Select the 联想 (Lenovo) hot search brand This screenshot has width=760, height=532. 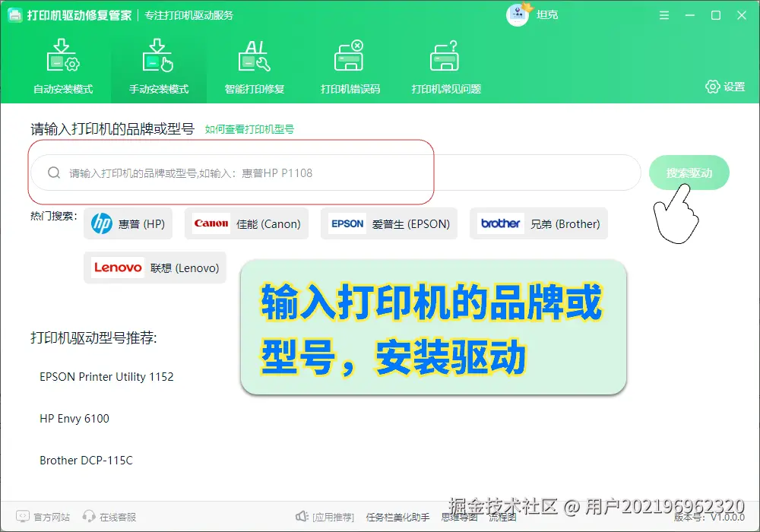coord(154,268)
